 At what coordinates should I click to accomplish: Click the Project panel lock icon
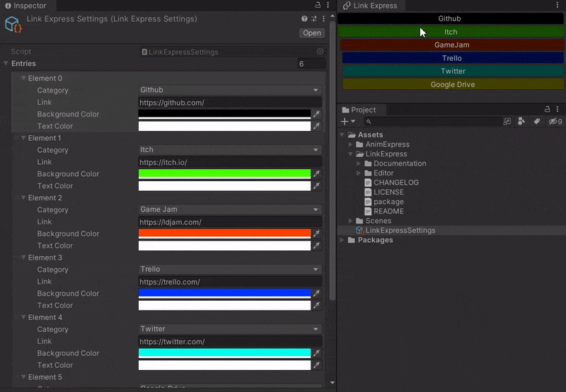click(x=547, y=109)
